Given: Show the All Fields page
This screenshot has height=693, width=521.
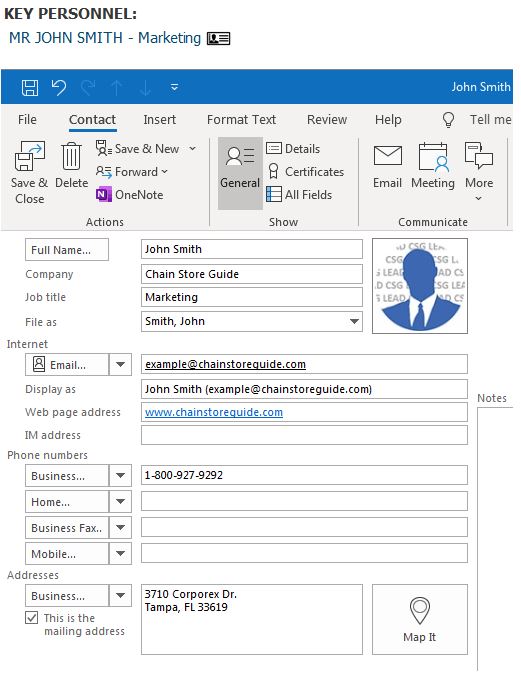Looking at the screenshot, I should [x=299, y=194].
